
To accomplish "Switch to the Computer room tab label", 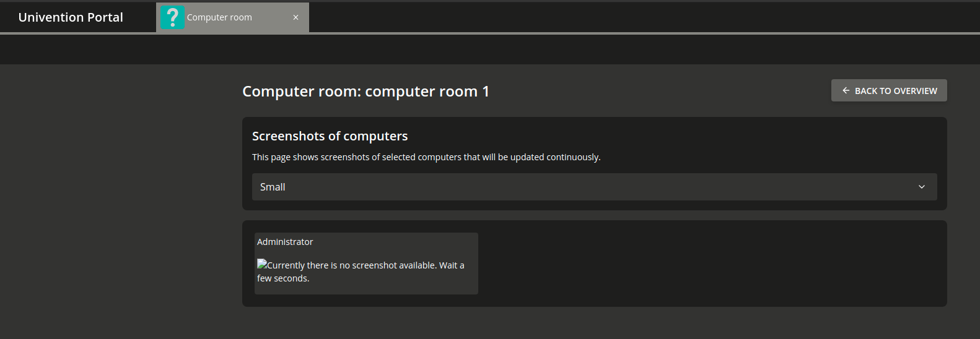I will [x=219, y=17].
